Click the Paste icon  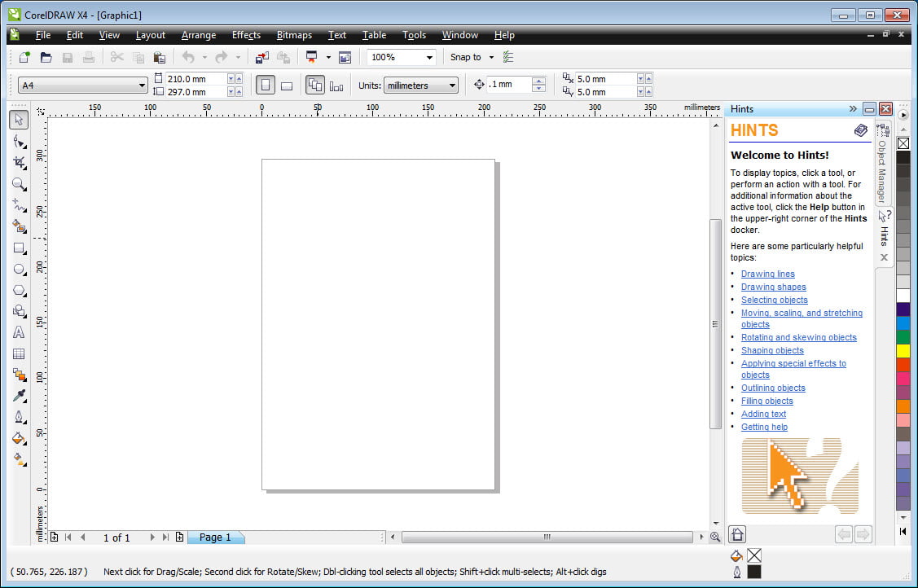pyautogui.click(x=159, y=57)
